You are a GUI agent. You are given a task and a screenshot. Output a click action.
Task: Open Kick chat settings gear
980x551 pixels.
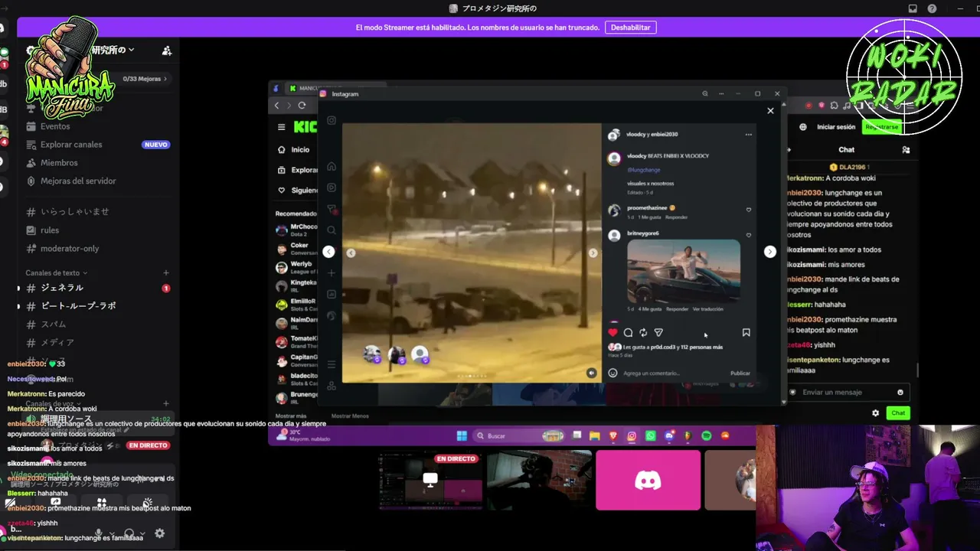[876, 413]
